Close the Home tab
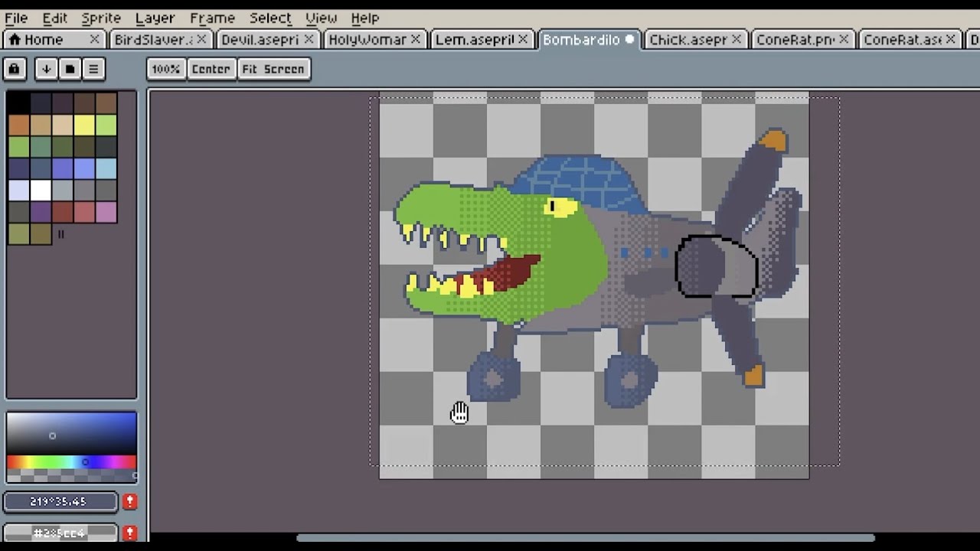This screenshot has height=551, width=980. point(95,39)
